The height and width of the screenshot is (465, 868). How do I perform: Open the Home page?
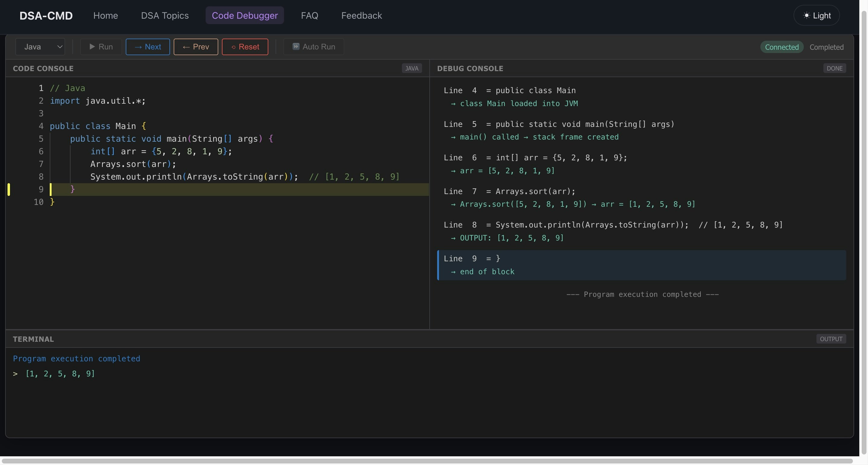tap(106, 15)
